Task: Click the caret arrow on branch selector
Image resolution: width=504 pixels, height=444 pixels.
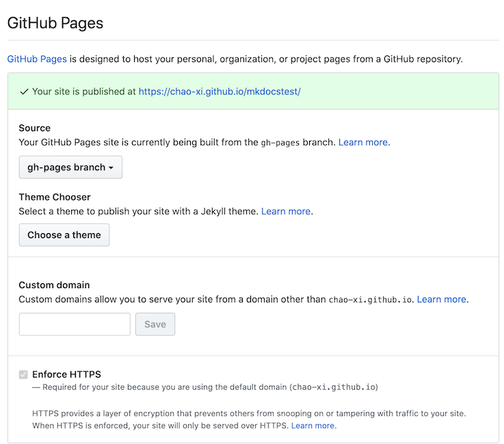Action: [x=111, y=168]
